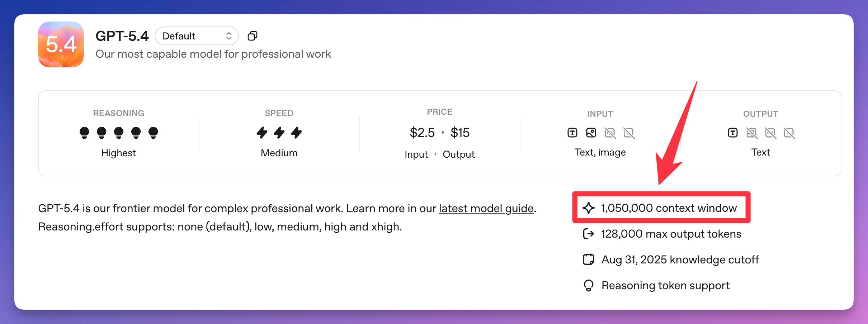Screen dimensions: 868x324
Task: Click the last disabled output modality icon
Action: (789, 133)
